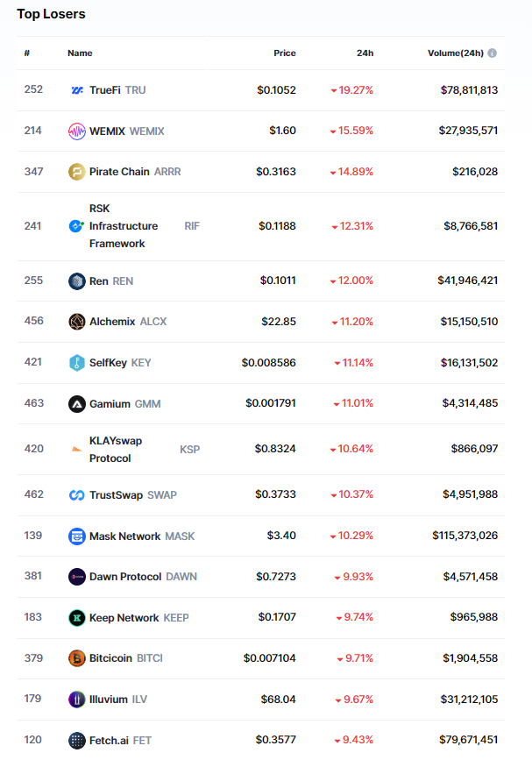Click the Alchemix coin logo icon
532x760 pixels.
77,322
